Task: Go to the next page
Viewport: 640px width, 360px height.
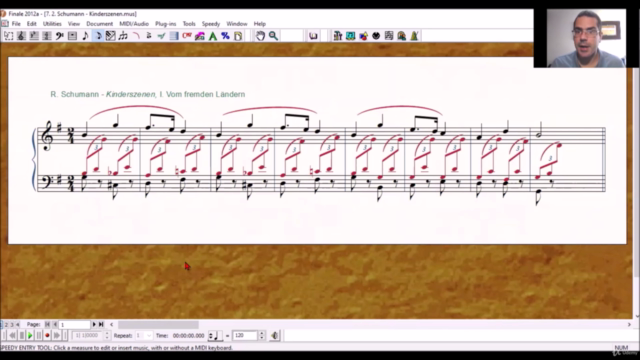Action: [x=94, y=324]
